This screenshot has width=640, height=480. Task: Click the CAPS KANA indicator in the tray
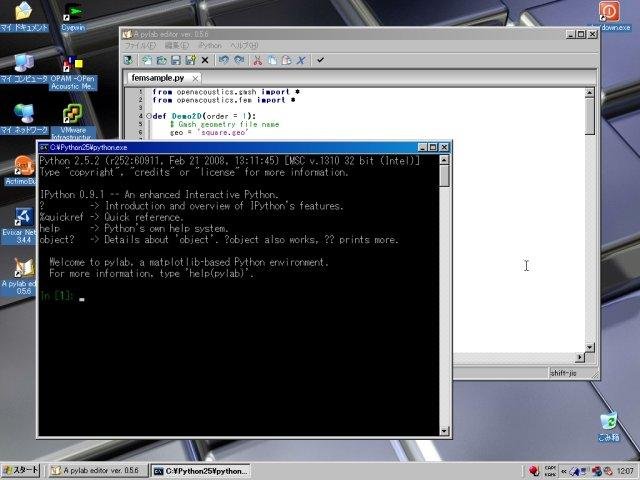550,471
